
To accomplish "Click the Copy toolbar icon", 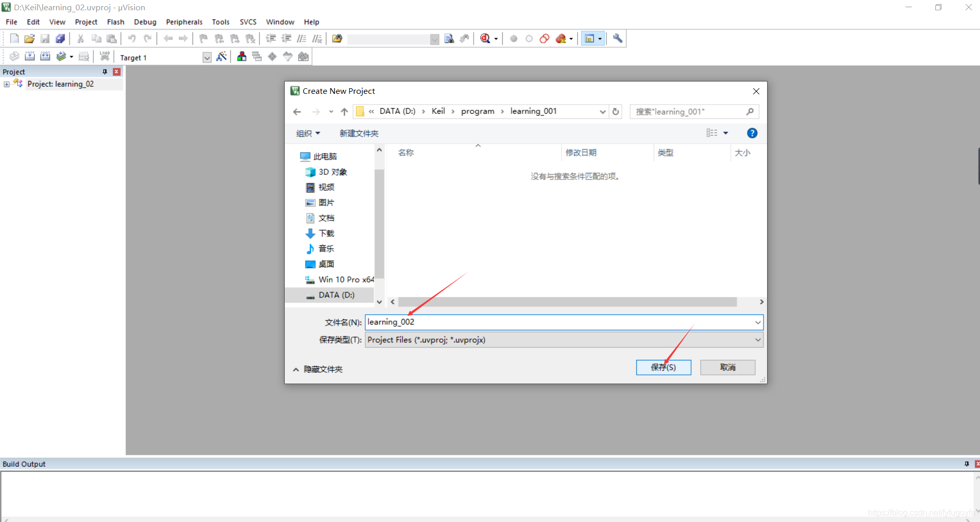I will tap(96, 38).
